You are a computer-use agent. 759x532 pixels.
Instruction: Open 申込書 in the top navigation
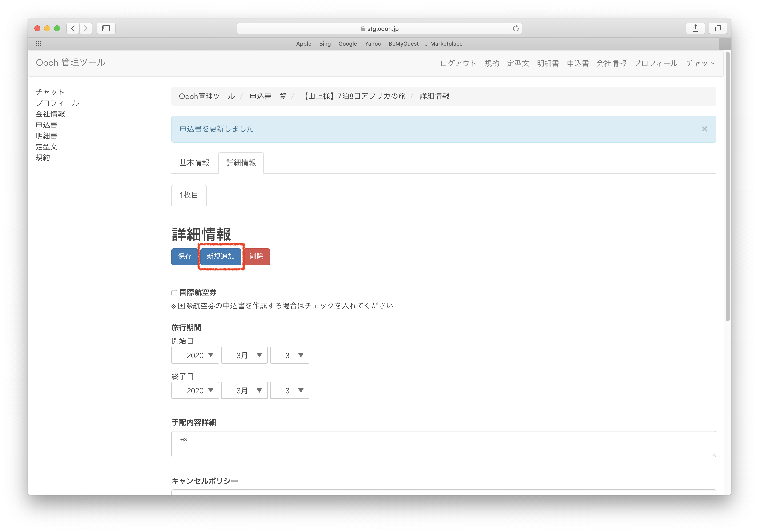tap(578, 63)
